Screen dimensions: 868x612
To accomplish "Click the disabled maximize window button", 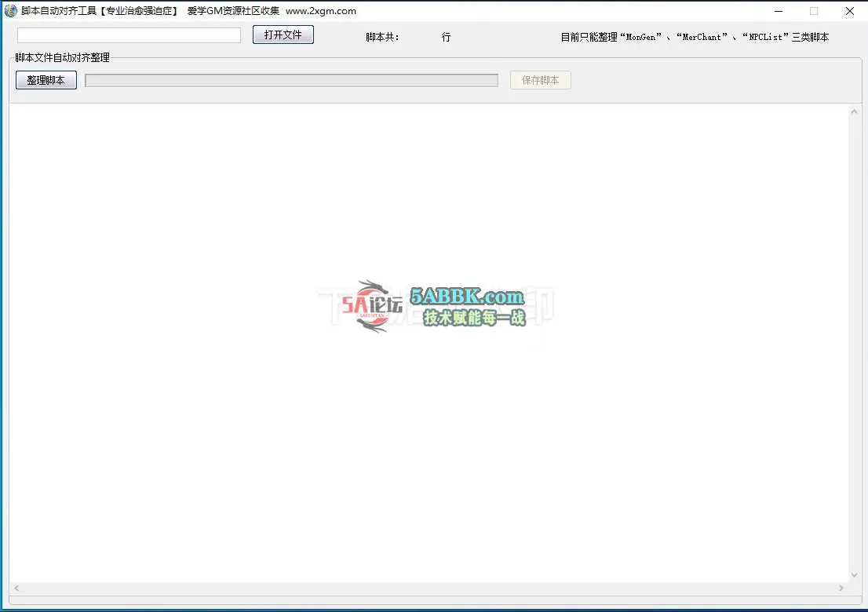I will (x=814, y=11).
